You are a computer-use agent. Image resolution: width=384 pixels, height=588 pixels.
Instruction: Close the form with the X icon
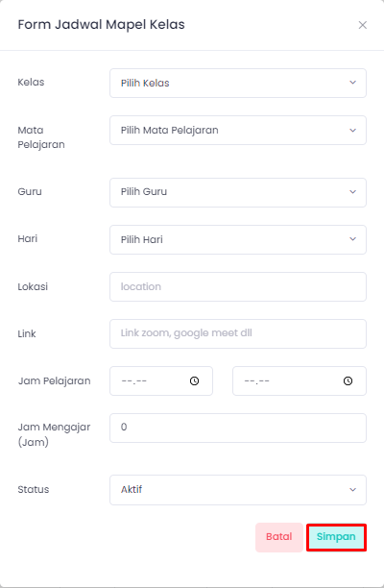click(362, 25)
